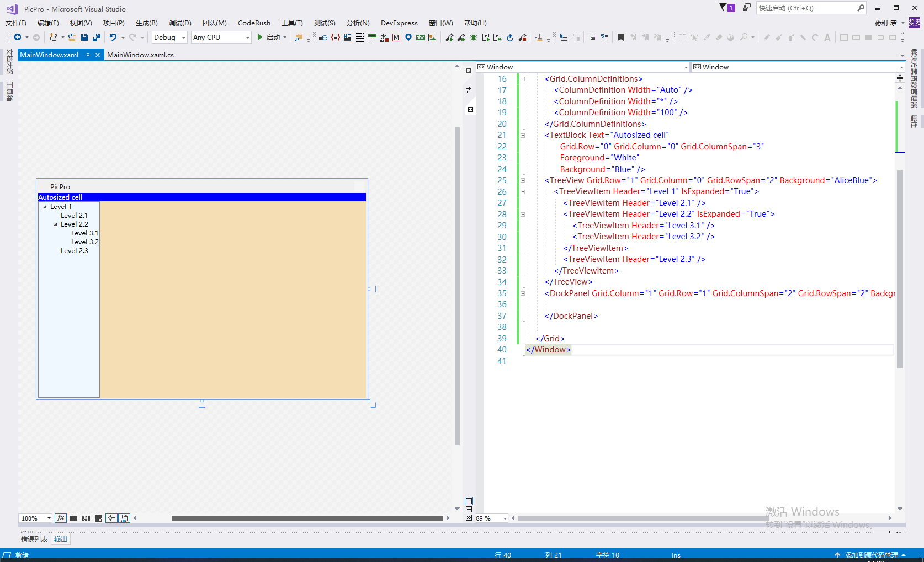Screen dimensions: 924x562
Task: Open the CodeRush menu
Action: pyautogui.click(x=254, y=23)
